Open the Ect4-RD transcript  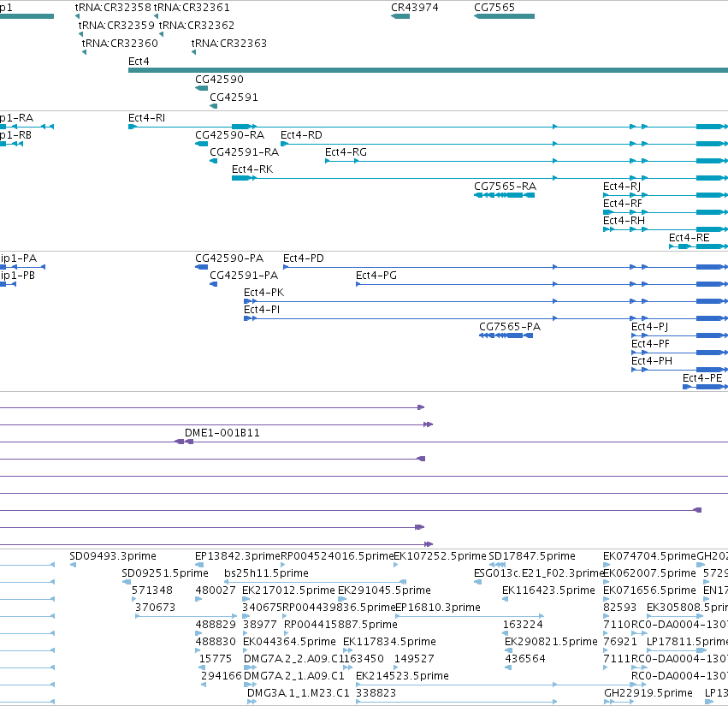coord(504,144)
